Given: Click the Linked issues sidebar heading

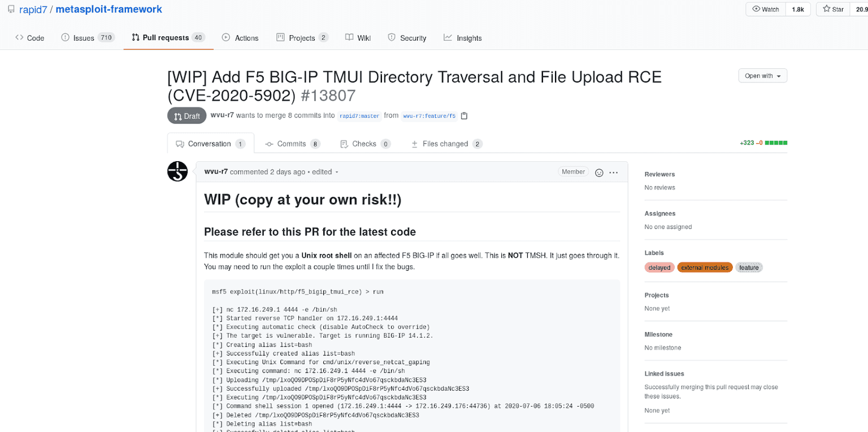Looking at the screenshot, I should tap(665, 374).
